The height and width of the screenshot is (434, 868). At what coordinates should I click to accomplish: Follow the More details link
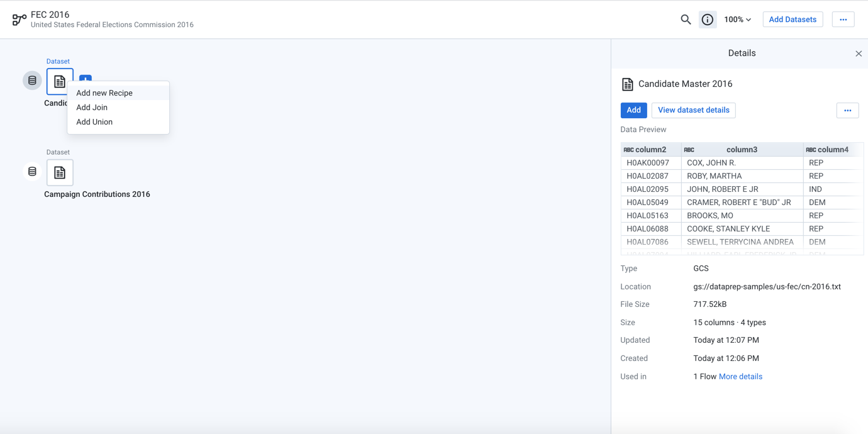tap(740, 377)
